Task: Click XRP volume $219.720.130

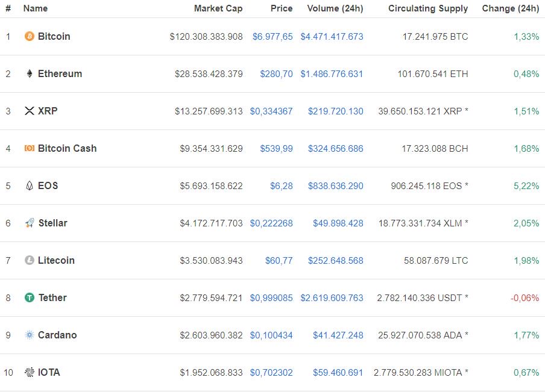Action: [x=336, y=111]
